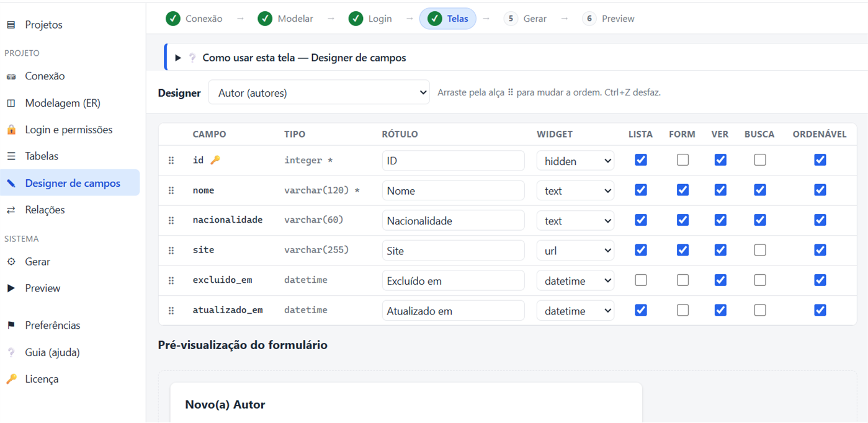The width and height of the screenshot is (868, 423).
Task: Click the Preferências flag icon
Action: [x=11, y=326]
